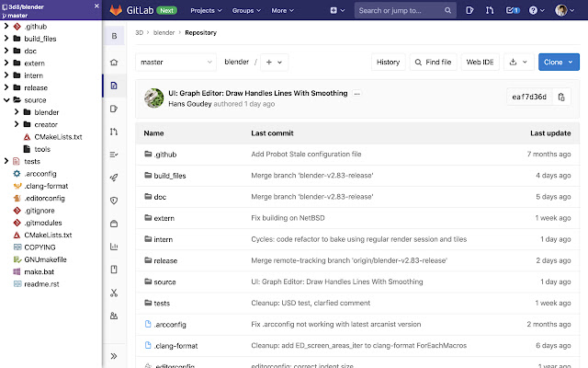
Task: Expand the creator subfolder in tree
Action: [x=17, y=124]
